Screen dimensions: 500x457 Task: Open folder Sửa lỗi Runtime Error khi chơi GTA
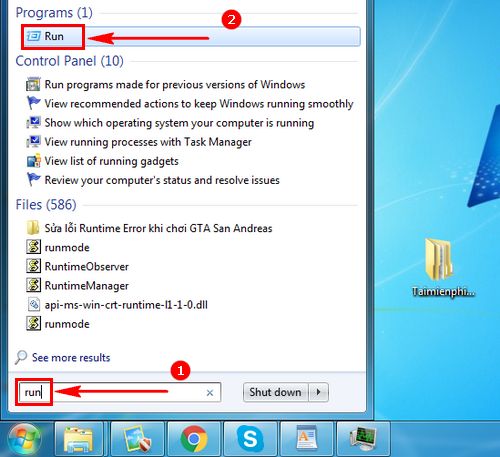tap(158, 228)
